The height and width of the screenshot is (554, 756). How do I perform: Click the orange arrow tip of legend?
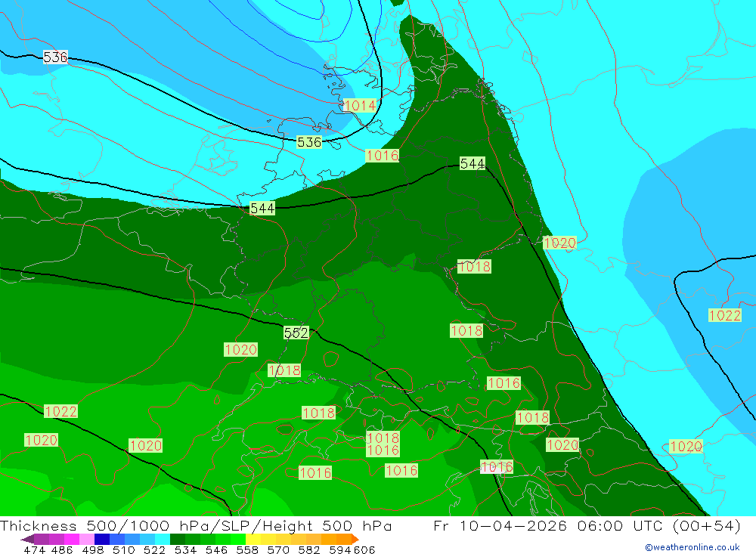(x=355, y=539)
